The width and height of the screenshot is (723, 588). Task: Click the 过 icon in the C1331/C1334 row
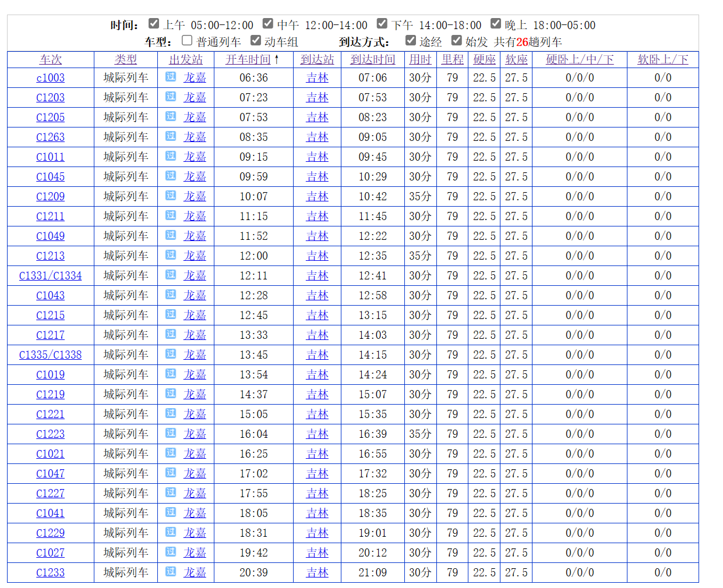point(171,275)
